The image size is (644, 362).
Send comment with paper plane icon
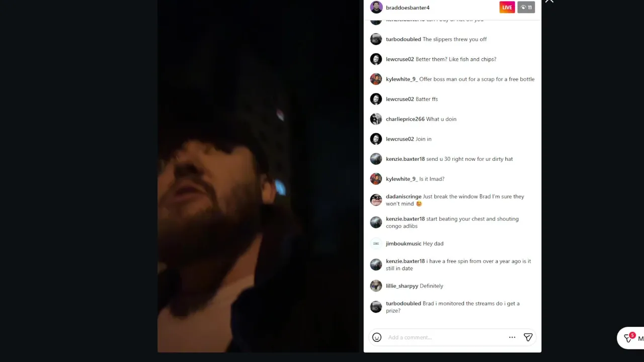click(x=528, y=337)
